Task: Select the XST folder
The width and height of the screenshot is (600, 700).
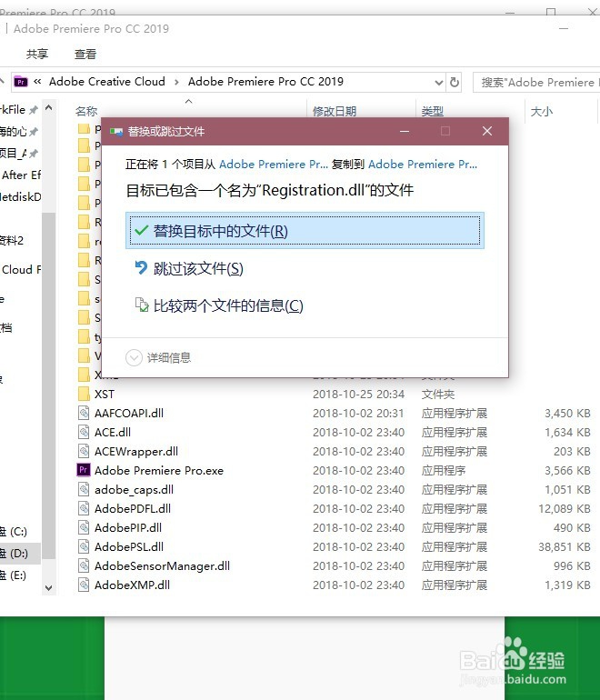Action: pos(104,395)
